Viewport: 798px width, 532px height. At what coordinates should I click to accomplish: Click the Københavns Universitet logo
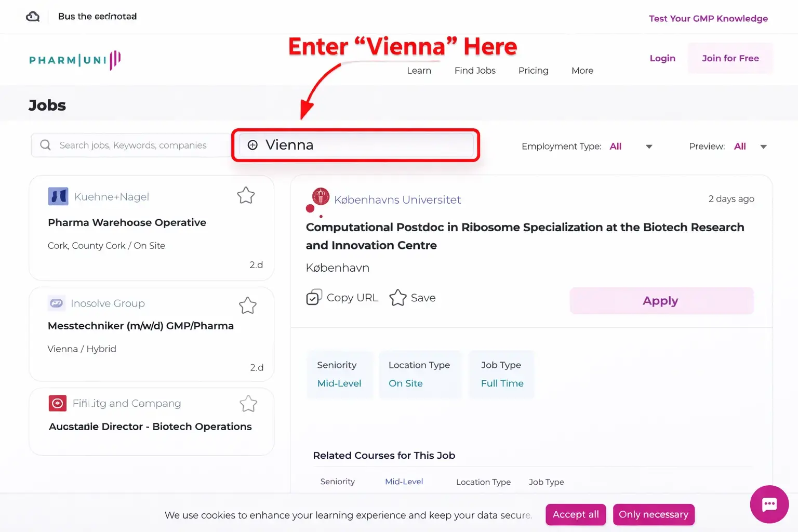(x=321, y=196)
